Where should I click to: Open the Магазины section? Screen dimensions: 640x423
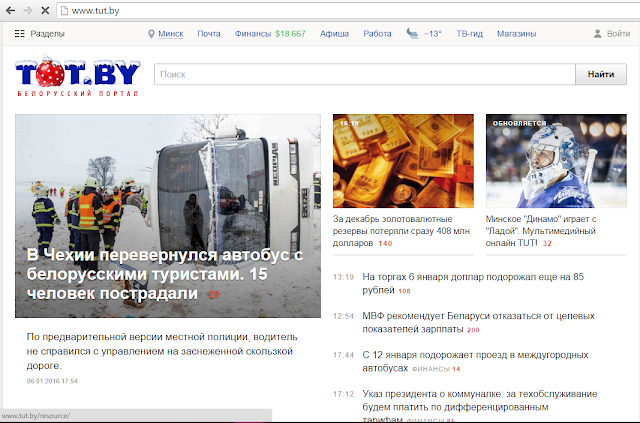pos(516,34)
